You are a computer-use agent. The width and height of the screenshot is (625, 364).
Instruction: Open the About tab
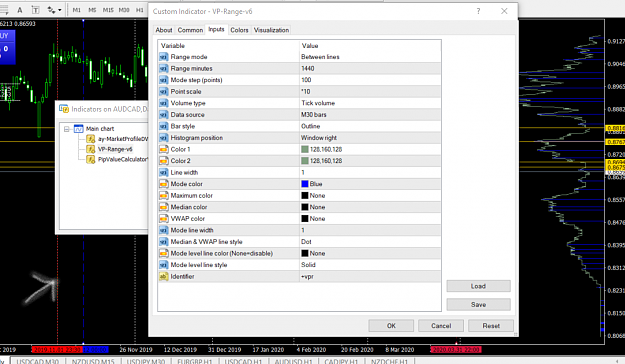pyautogui.click(x=164, y=30)
